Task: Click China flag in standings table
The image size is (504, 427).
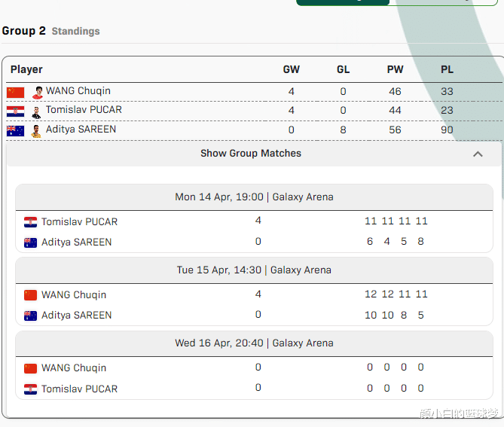Action: (15, 92)
